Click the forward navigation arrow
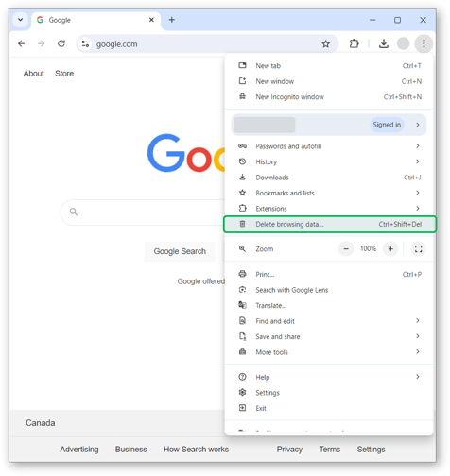 [x=41, y=43]
